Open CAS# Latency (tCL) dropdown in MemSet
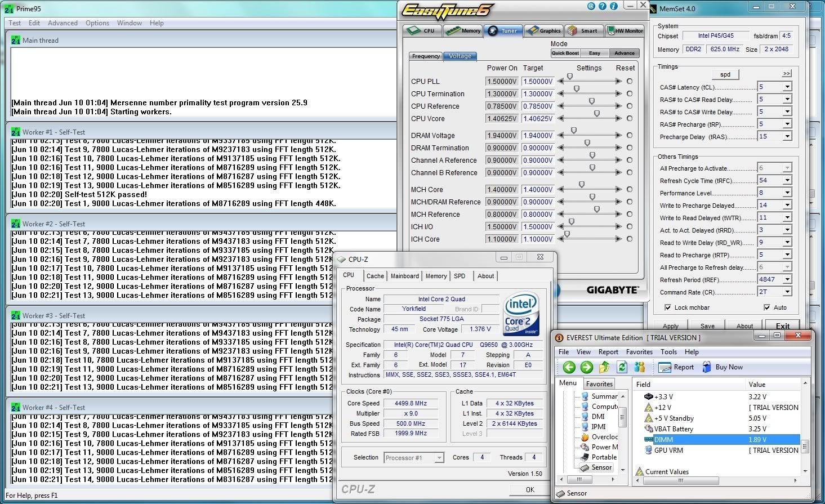Screen dimensions: 825x504 tap(787, 87)
